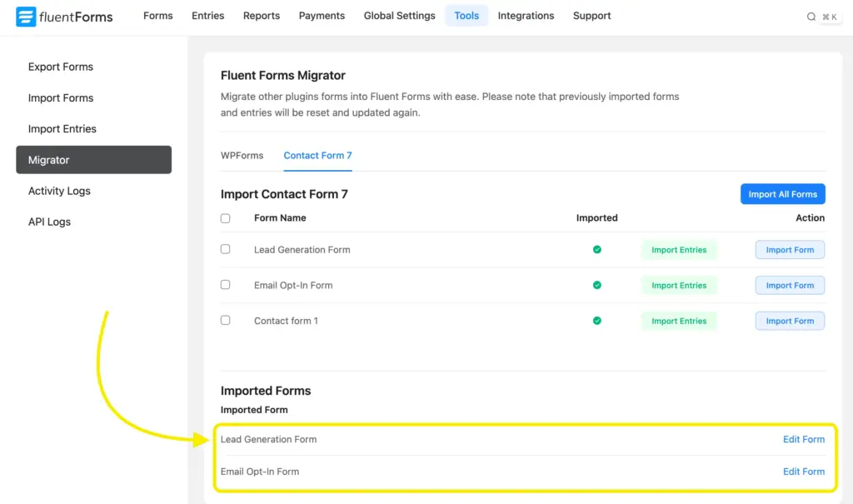This screenshot has height=504, width=853.
Task: Navigate to the Integrations menu
Action: click(x=526, y=15)
